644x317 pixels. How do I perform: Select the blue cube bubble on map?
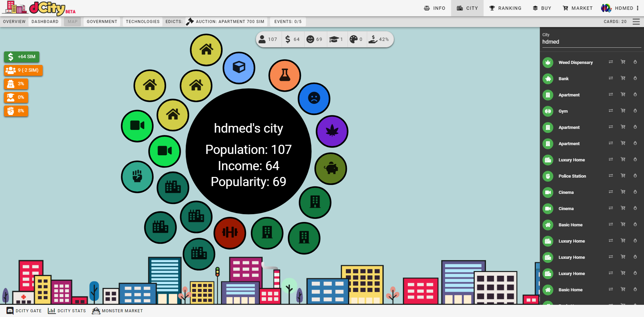coord(239,67)
